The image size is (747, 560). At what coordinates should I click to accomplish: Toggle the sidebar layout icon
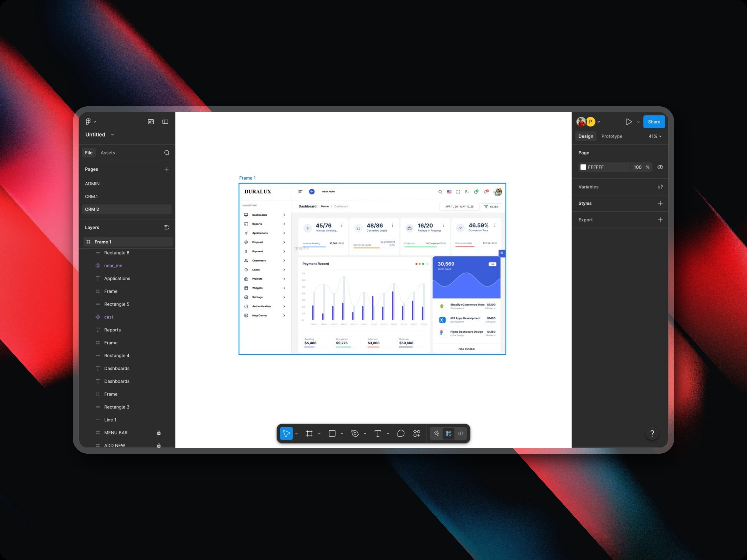coord(165,122)
